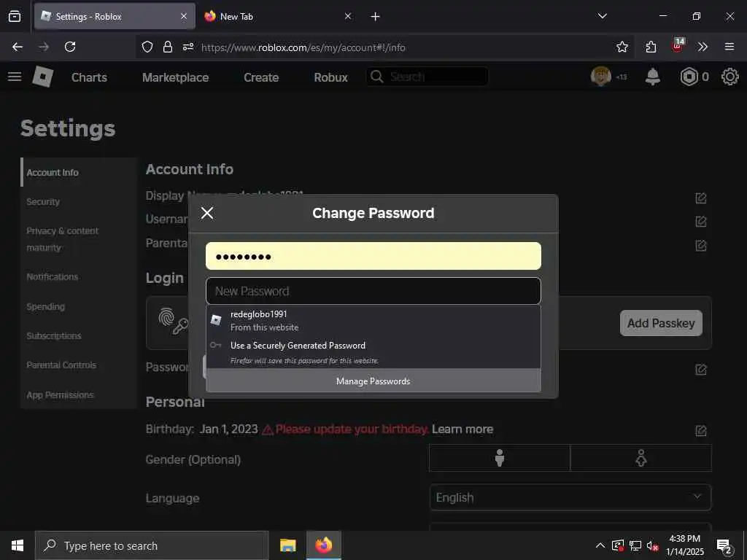Click Firefox taskbar icon
Screen dimensions: 747x560
pos(323,545)
